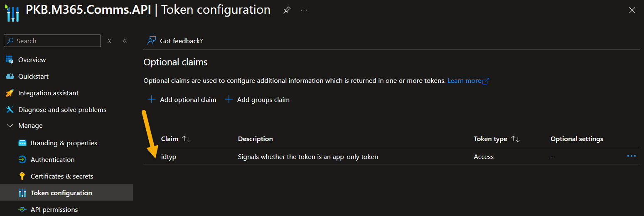Screen dimensions: 644x216
Task: Click the Diagnose and solve problems wrench icon
Action: click(x=10, y=109)
